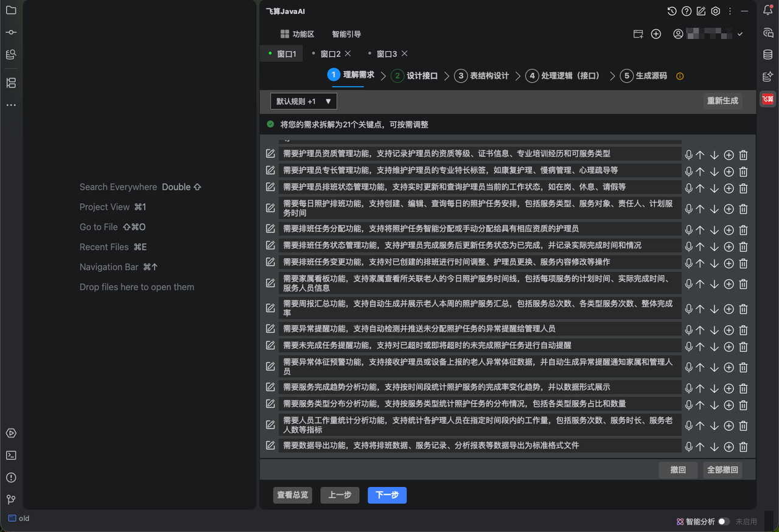This screenshot has width=779, height=532.
Task: Open 飞算JavaAI help
Action: [x=686, y=11]
